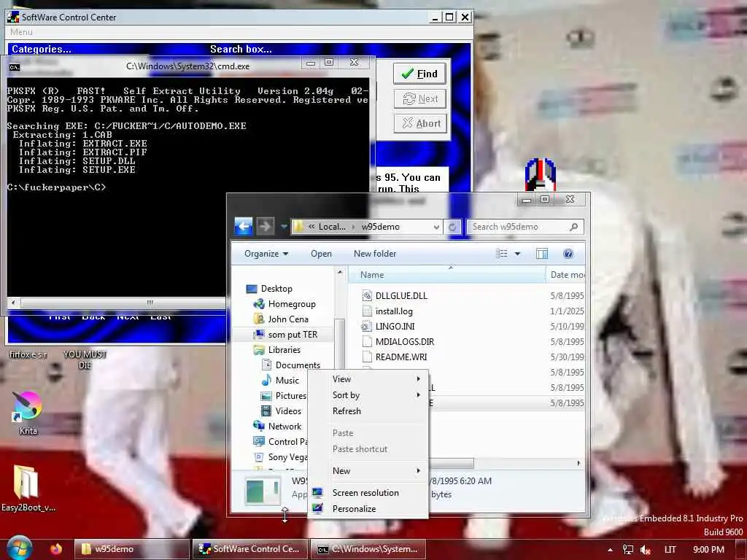Select the DLLGLUE.DLL file
This screenshot has height=560, width=747.
click(x=401, y=296)
